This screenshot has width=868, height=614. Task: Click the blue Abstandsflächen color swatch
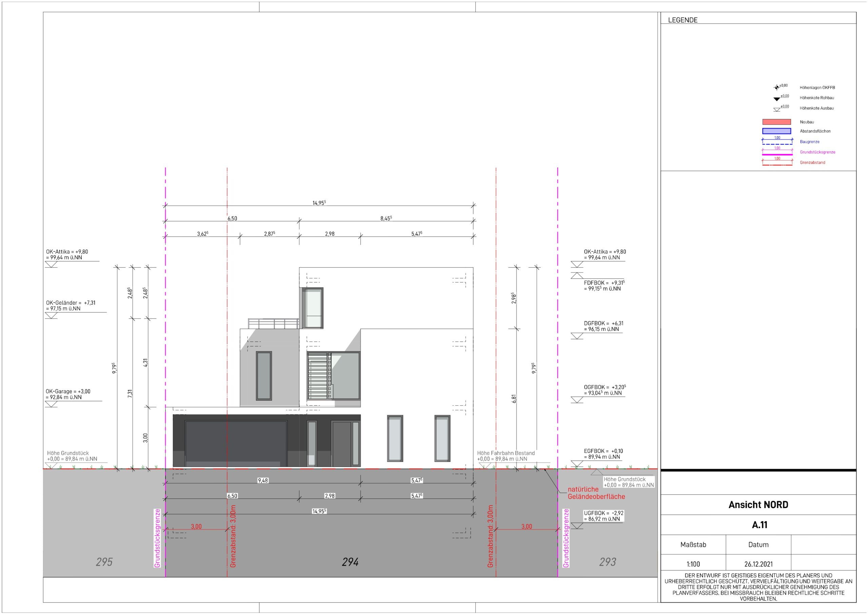coord(776,131)
